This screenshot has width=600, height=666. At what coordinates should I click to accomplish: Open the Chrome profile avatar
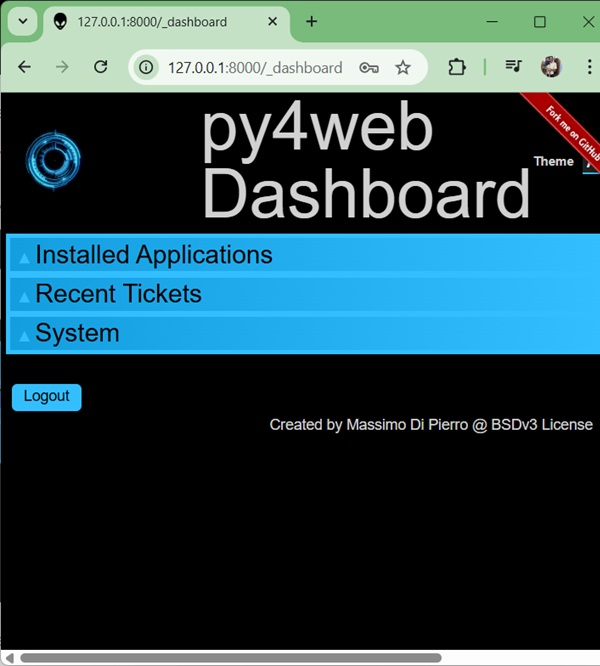click(551, 67)
